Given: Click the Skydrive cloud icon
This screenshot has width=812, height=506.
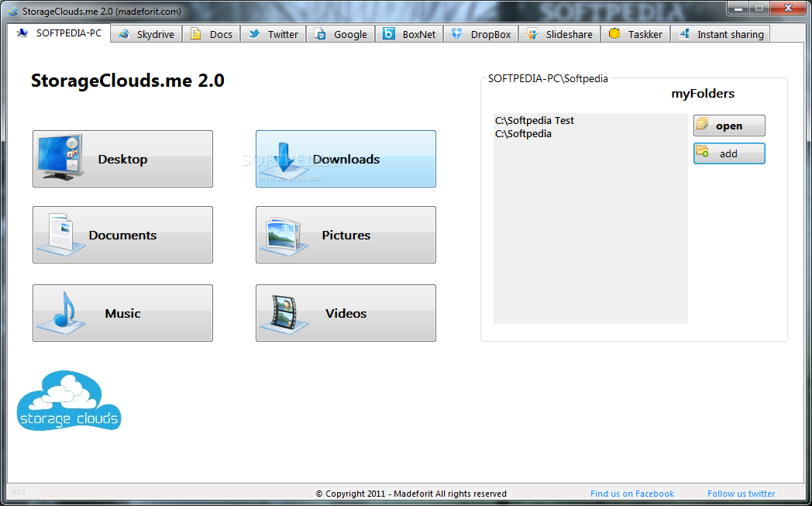Looking at the screenshot, I should [x=123, y=34].
